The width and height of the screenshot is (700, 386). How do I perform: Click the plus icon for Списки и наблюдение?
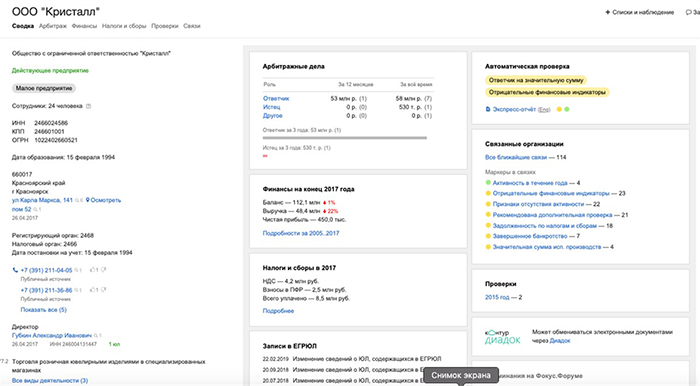[x=608, y=12]
